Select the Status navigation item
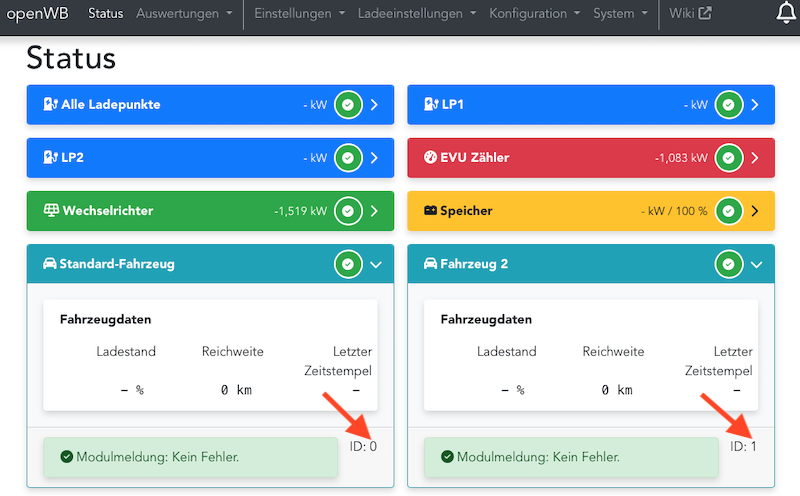800x496 pixels. [106, 14]
